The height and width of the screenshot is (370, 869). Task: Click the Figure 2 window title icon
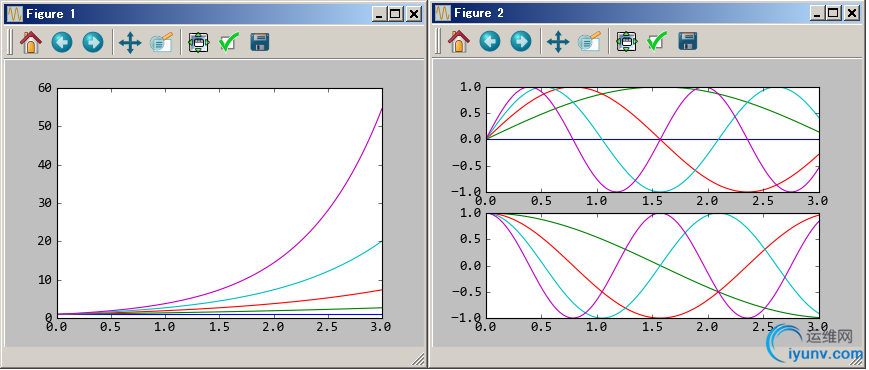click(442, 13)
